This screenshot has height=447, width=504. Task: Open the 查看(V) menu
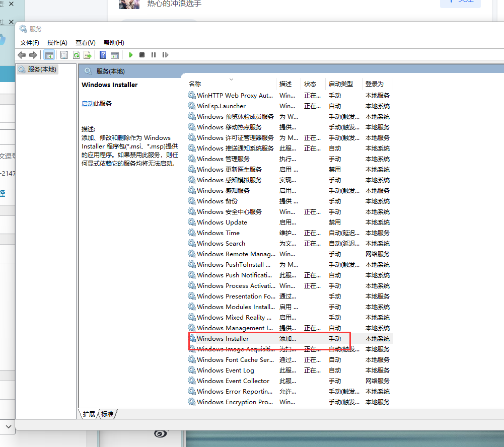pyautogui.click(x=86, y=43)
